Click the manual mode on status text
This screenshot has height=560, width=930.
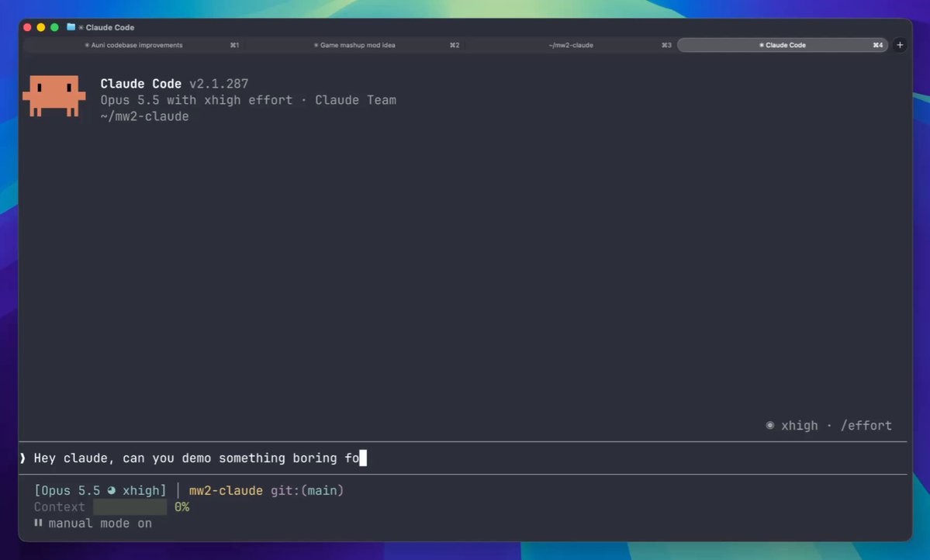[x=100, y=524]
